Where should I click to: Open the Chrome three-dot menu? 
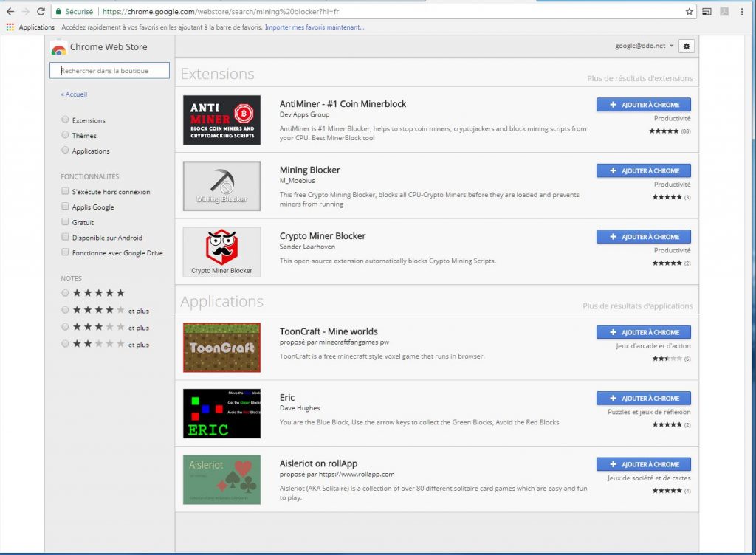pos(741,12)
